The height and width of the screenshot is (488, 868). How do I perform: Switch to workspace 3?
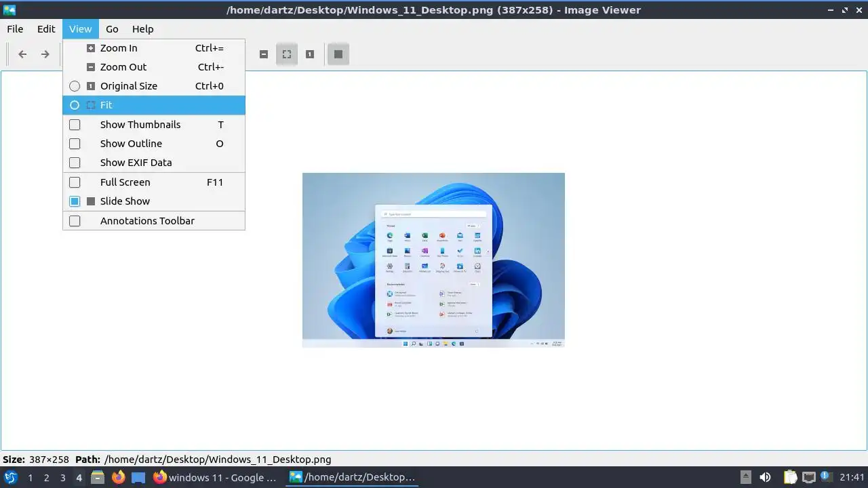pyautogui.click(x=62, y=478)
